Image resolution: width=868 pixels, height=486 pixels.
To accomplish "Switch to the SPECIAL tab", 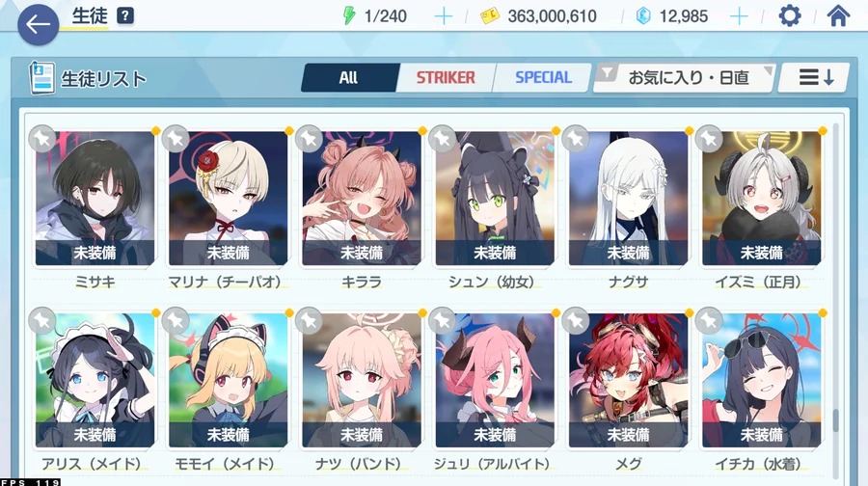I will 543,77.
